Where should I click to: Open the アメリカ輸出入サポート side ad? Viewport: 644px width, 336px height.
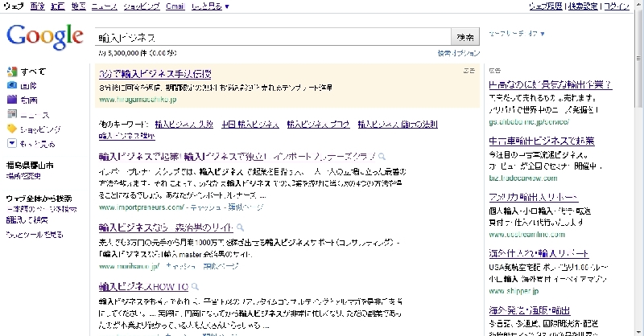(x=534, y=197)
